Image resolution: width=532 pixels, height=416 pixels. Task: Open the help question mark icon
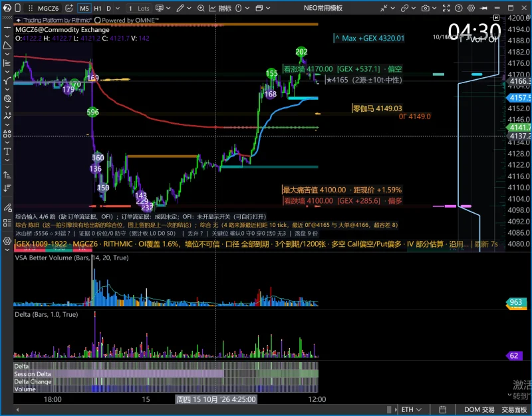459,8
